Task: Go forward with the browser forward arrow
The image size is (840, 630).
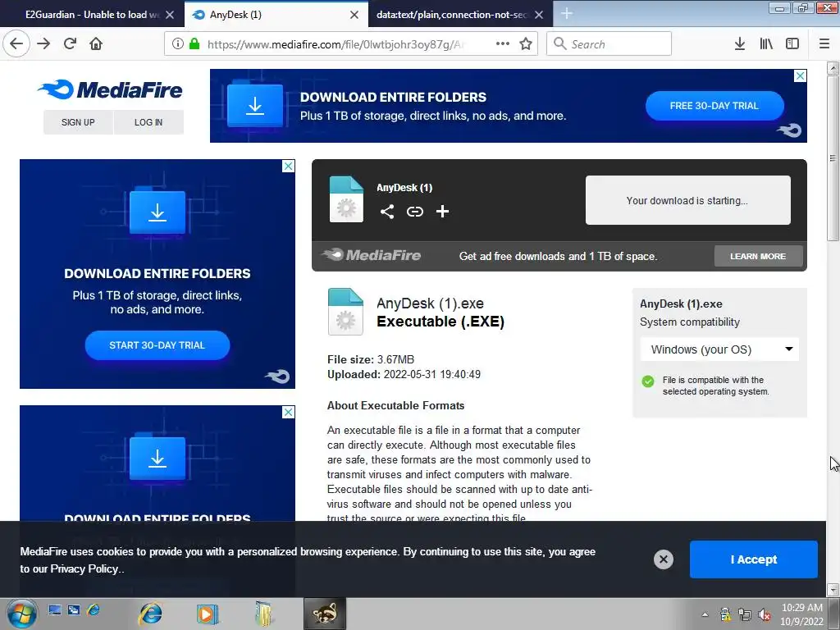Action: pyautogui.click(x=43, y=44)
